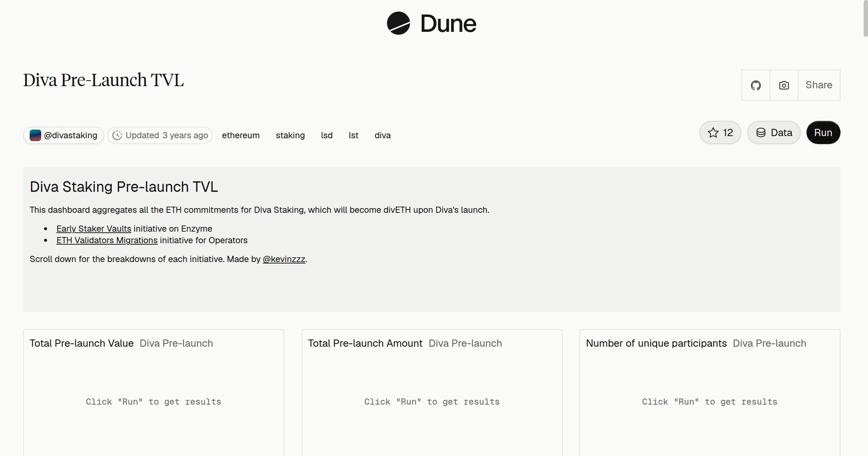Open the @divastaking profile
This screenshot has width=868, height=456.
64,135
